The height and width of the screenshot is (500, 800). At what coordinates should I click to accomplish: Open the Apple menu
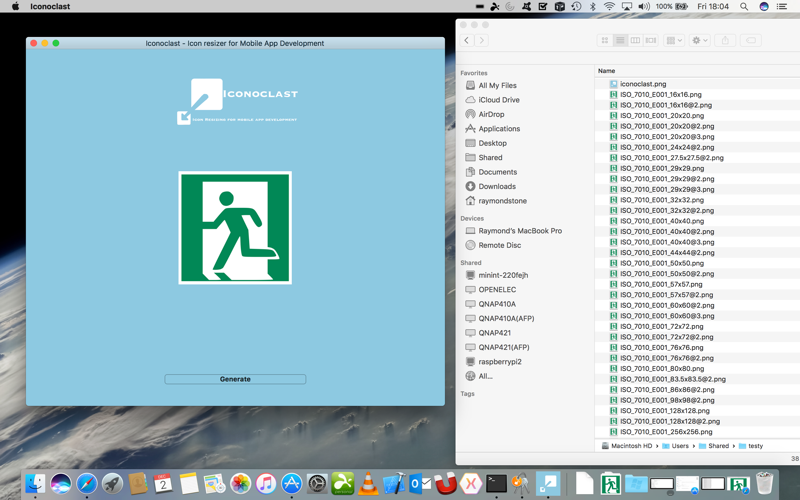point(15,6)
